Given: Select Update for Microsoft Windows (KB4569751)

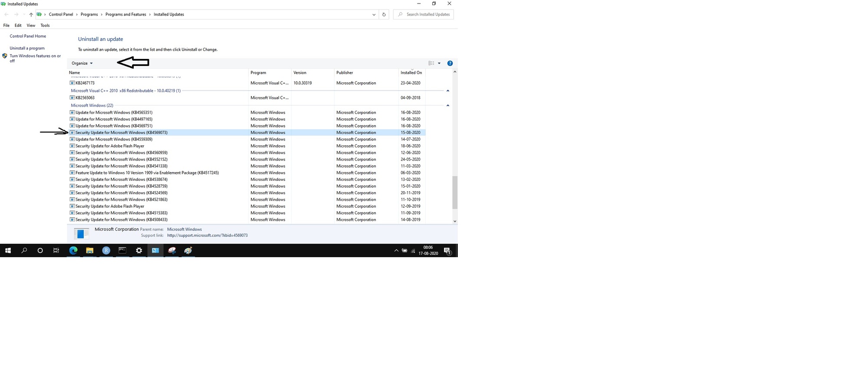Looking at the screenshot, I should pos(247,126).
